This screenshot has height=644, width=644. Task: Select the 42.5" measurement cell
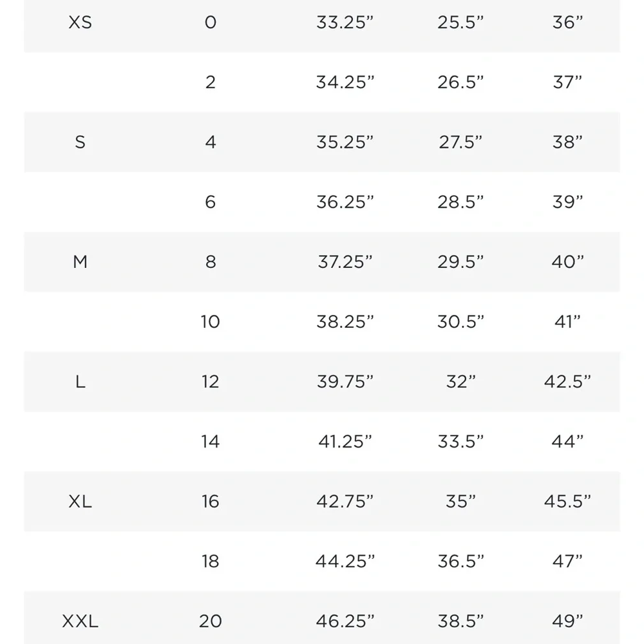[567, 382]
